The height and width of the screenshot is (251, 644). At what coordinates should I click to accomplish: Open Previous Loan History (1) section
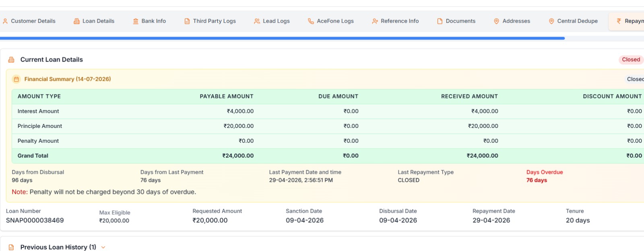pos(58,247)
